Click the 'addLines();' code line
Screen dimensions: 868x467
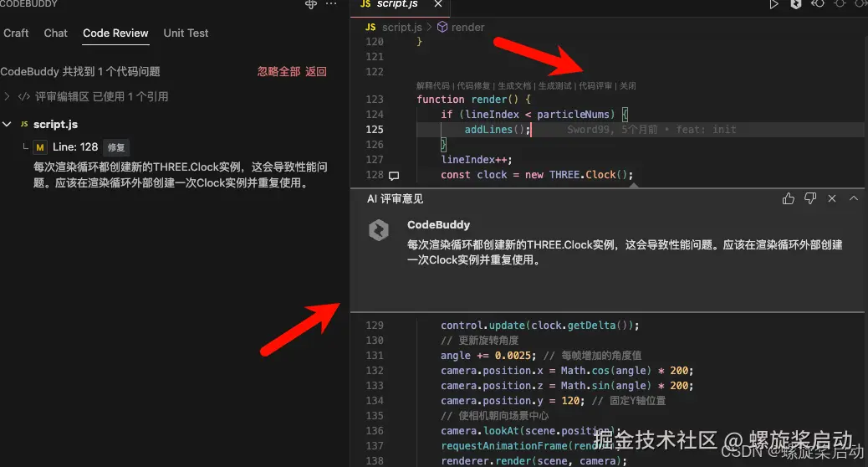point(497,130)
